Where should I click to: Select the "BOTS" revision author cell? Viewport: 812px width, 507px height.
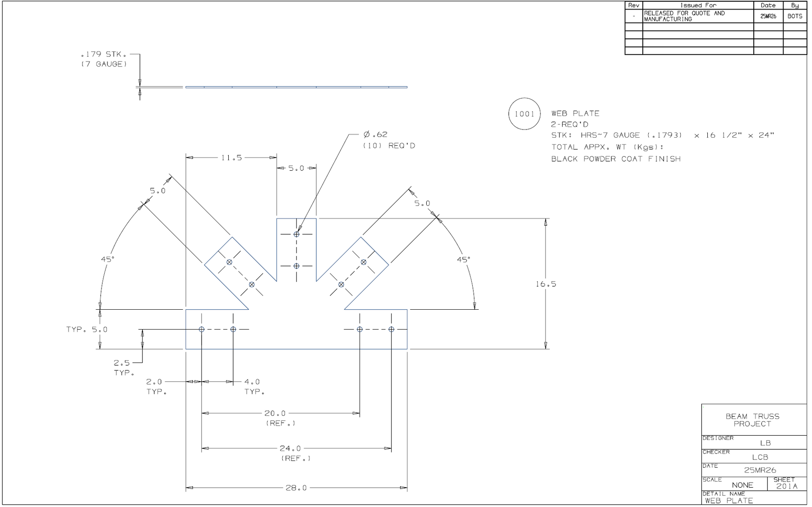[x=795, y=16]
